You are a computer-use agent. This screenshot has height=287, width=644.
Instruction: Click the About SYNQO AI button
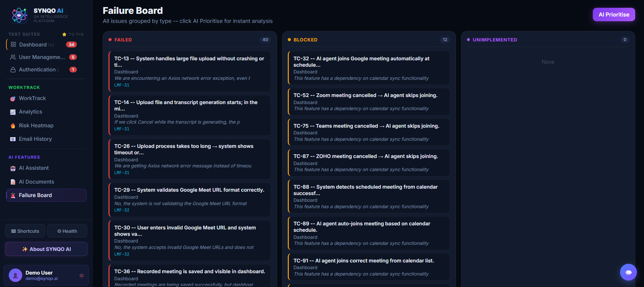46,249
